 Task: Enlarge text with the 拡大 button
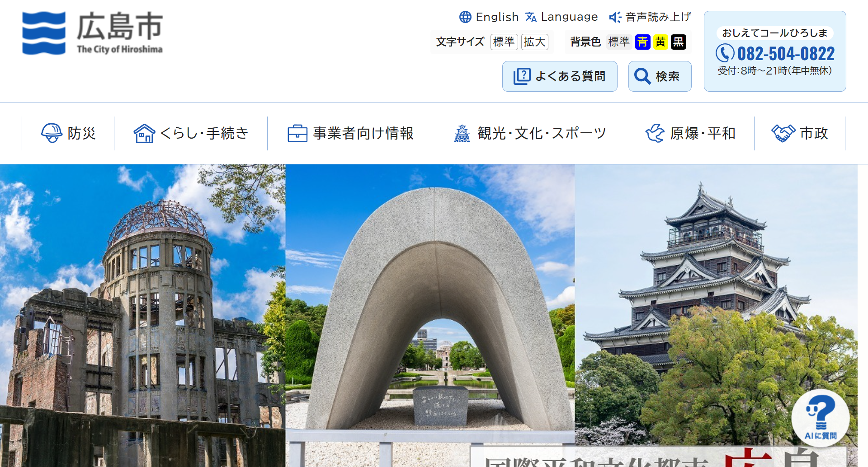534,42
